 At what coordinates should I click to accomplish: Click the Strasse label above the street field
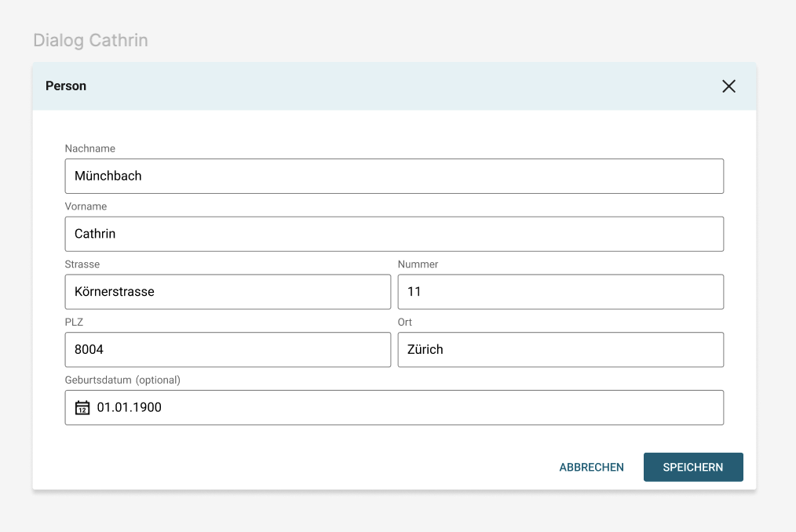[x=82, y=264]
